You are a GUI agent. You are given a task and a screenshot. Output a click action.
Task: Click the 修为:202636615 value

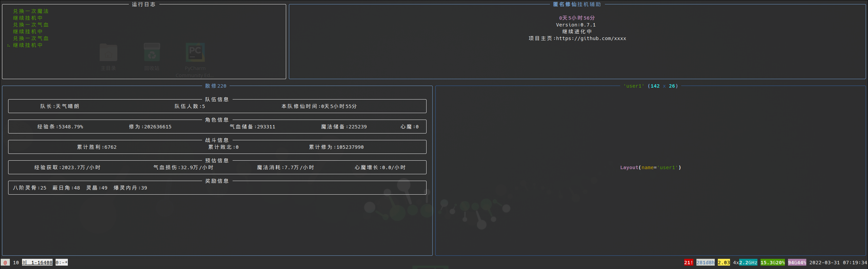tap(150, 127)
